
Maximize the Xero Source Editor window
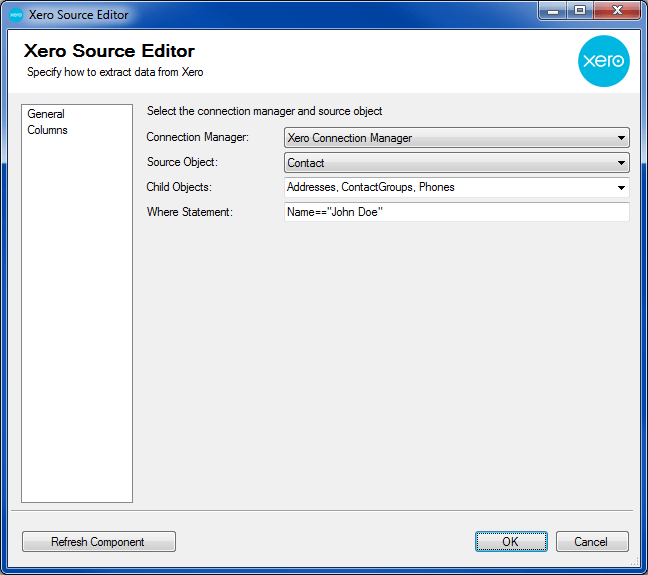[x=580, y=11]
